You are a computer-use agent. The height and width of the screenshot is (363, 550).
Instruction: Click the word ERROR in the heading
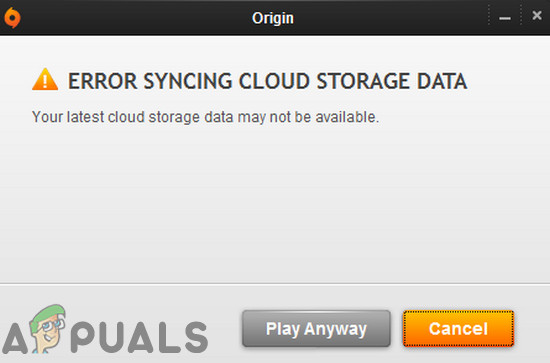coord(102,81)
